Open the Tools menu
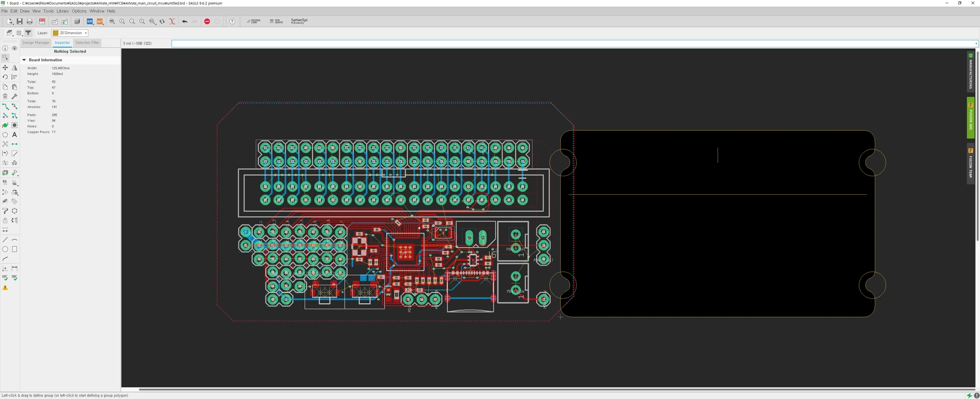Viewport: 980px width, 399px height. coord(48,11)
